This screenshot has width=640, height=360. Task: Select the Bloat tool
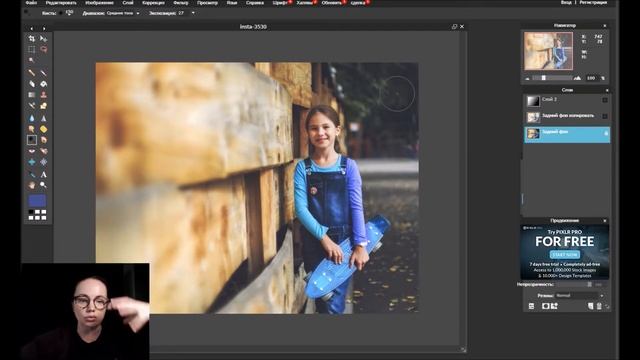[x=31, y=162]
